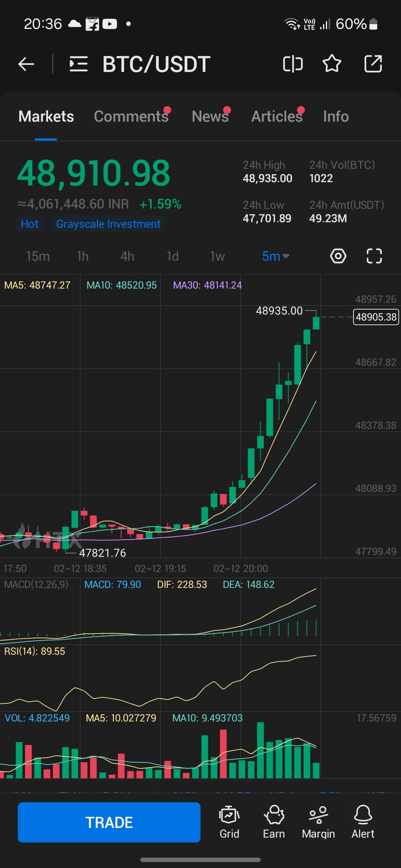Open the trading pair list menu icon
Viewport: 401px width, 868px height.
(x=79, y=64)
